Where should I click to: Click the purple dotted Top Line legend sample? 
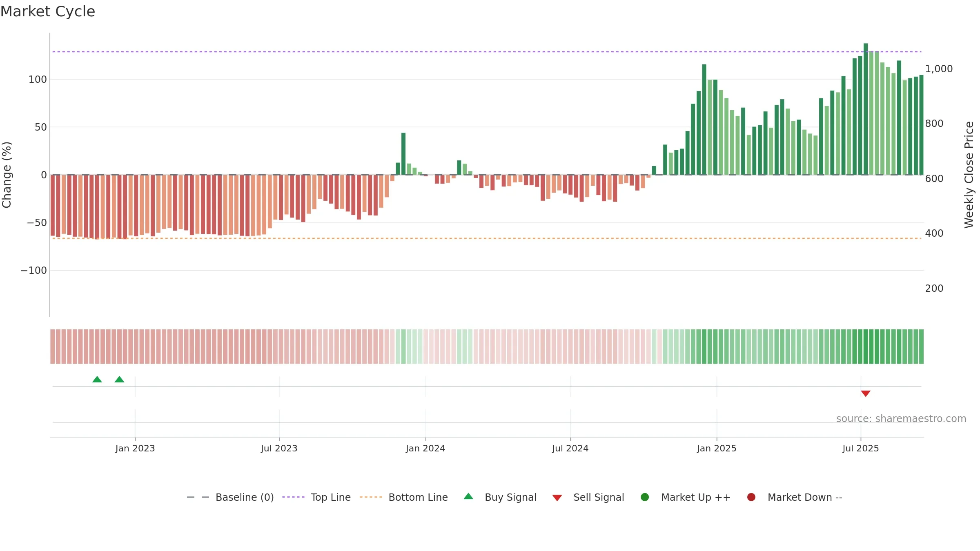tap(293, 497)
